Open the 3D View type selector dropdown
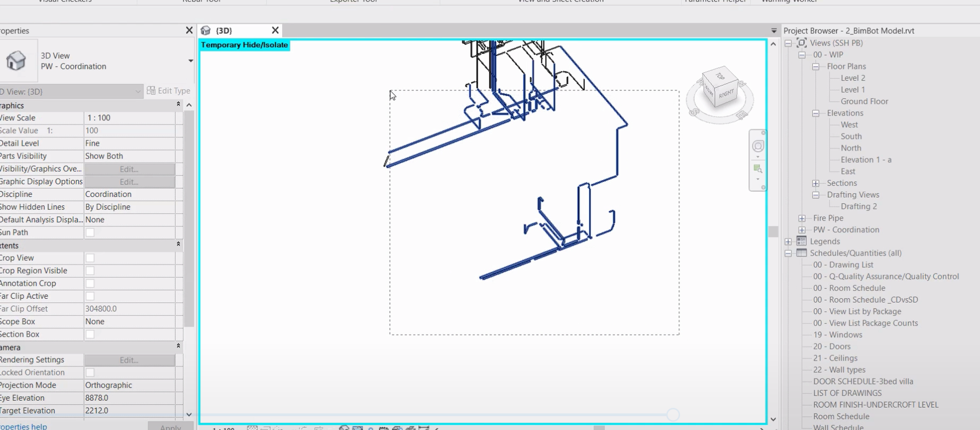980x430 pixels. click(x=190, y=61)
